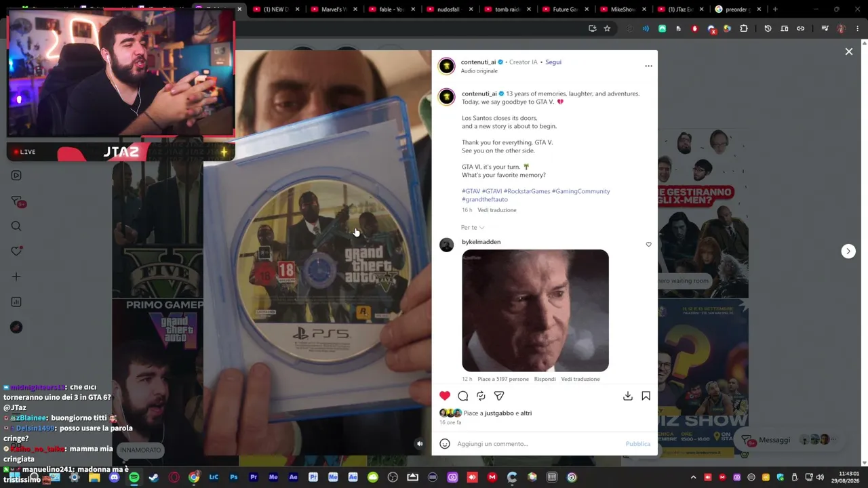The height and width of the screenshot is (488, 868).
Task: Open justgabbo's profile from the likes line
Action: [499, 413]
